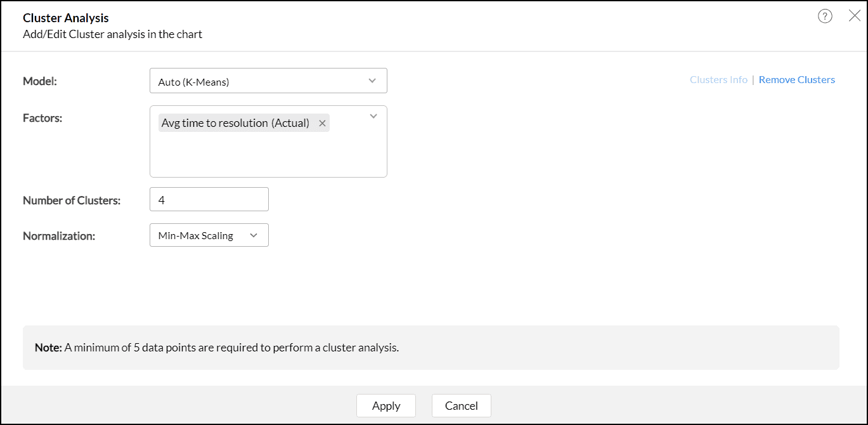Viewport: 868px width, 425px height.
Task: Select the Avg time to resolution (Actual) tag text
Action: [x=235, y=123]
